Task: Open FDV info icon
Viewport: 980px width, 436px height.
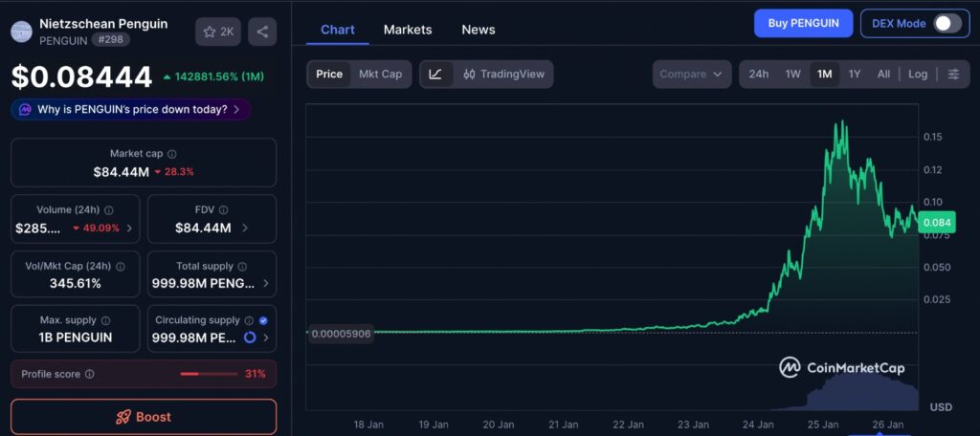Action: tap(223, 210)
